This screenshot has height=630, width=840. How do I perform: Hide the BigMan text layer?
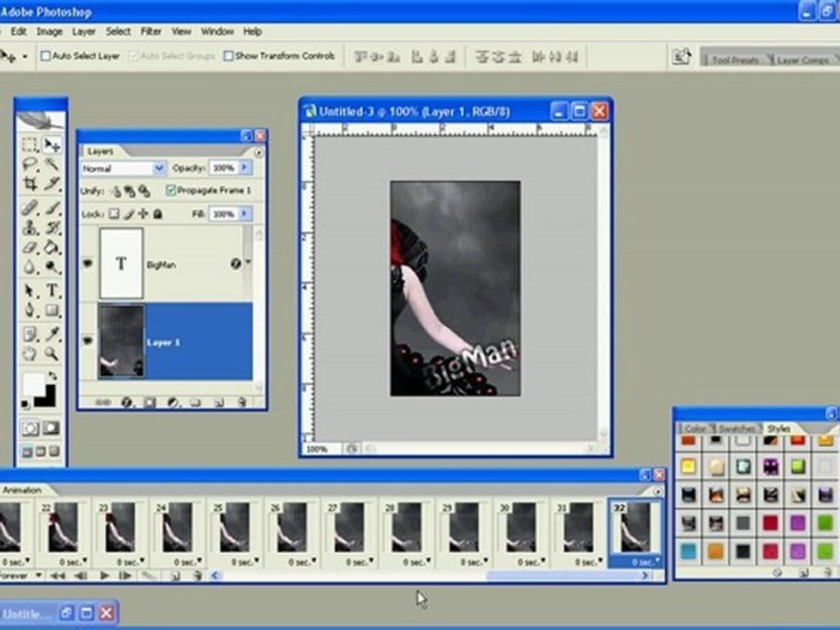pyautogui.click(x=87, y=263)
